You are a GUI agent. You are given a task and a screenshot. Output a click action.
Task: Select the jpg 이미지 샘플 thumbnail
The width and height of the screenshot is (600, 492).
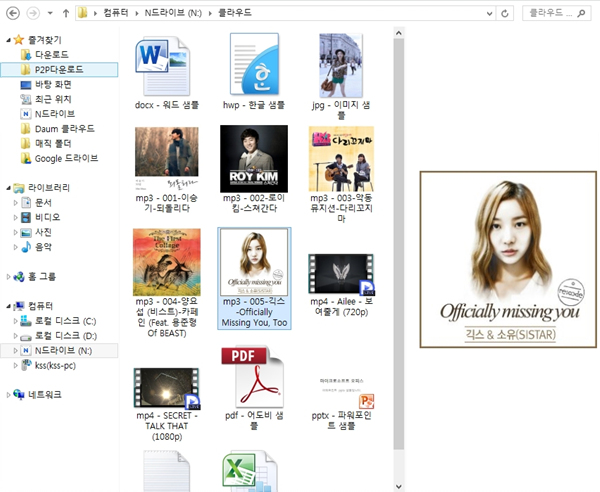341,65
